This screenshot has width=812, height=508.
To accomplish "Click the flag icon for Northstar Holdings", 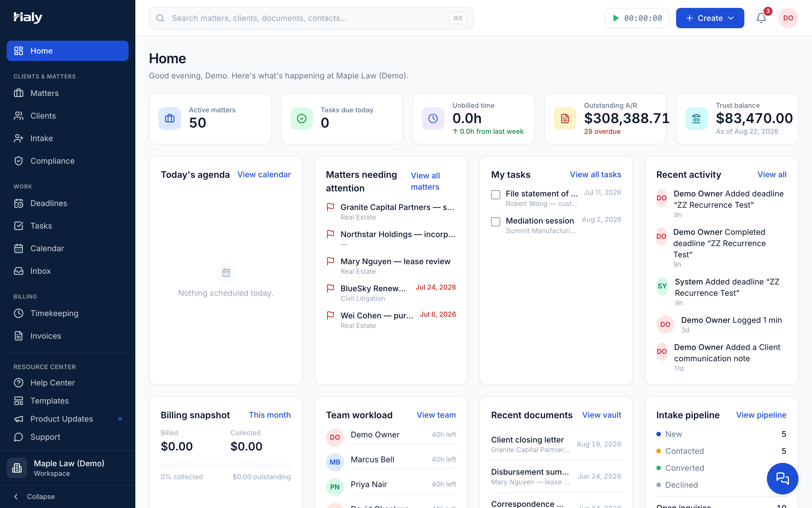I will 330,234.
